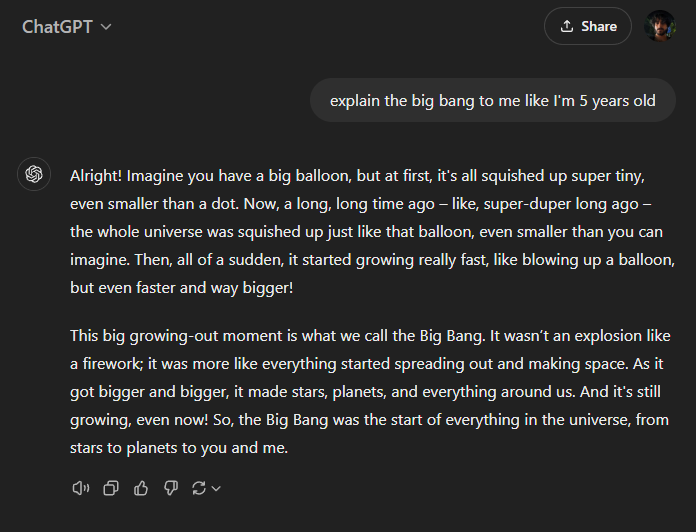Mark the response with thumbs down
Screen dimensions: 696x532
tap(170, 488)
